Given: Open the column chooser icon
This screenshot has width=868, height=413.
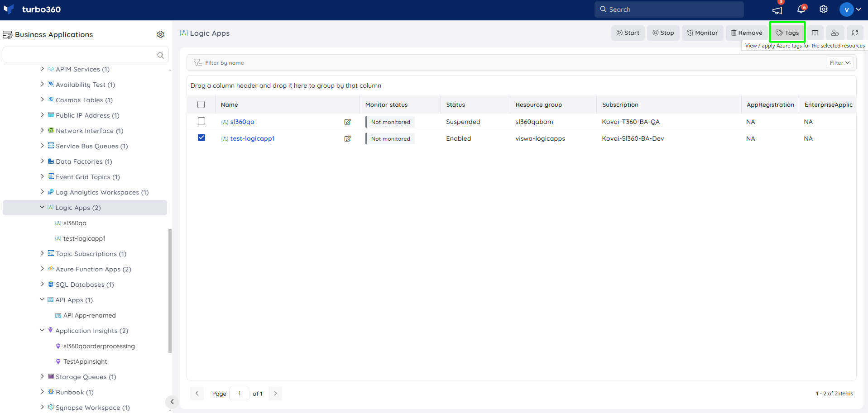Looking at the screenshot, I should (815, 33).
